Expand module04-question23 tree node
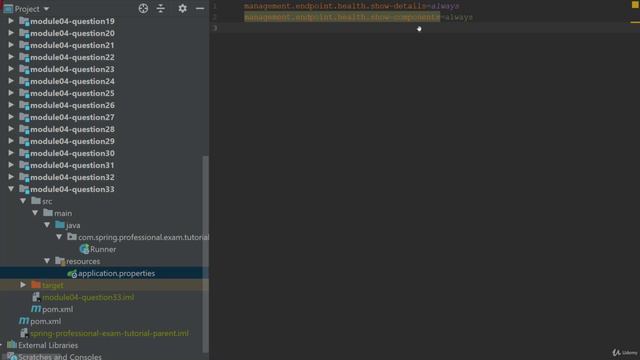 tap(11, 69)
